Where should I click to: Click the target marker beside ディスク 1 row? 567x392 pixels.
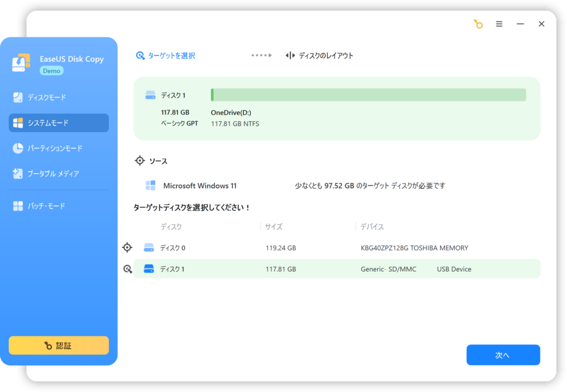pos(128,269)
